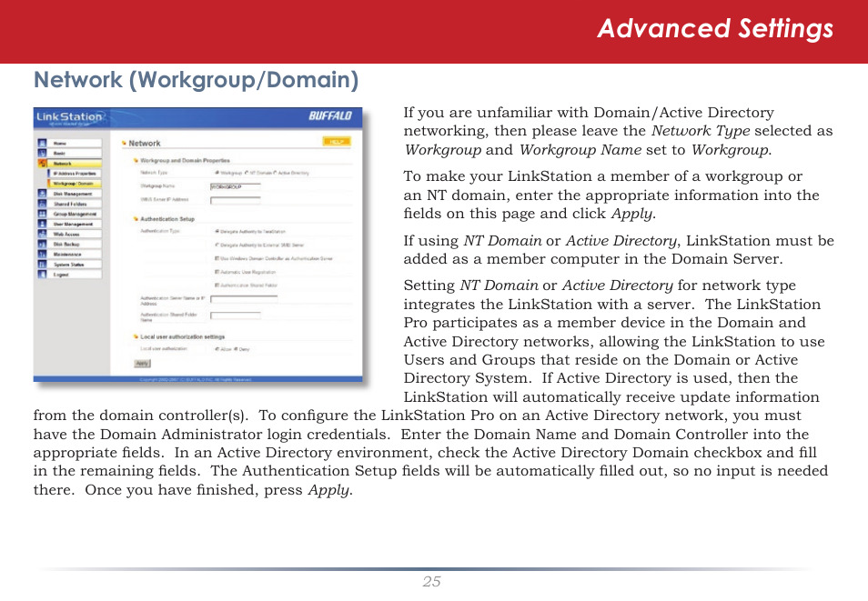Open IP Address Properties submenu
The width and height of the screenshot is (868, 601).
coord(76,174)
